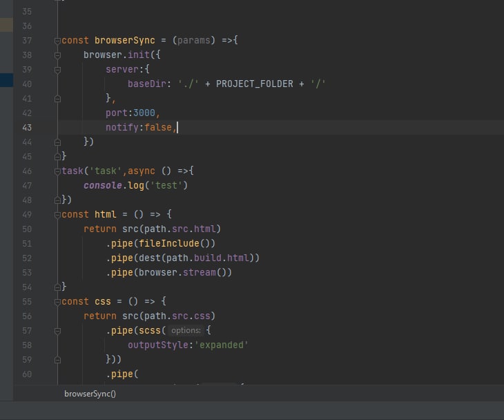Click the 'server' property on line 39
This screenshot has width=504, height=420.
pos(122,70)
